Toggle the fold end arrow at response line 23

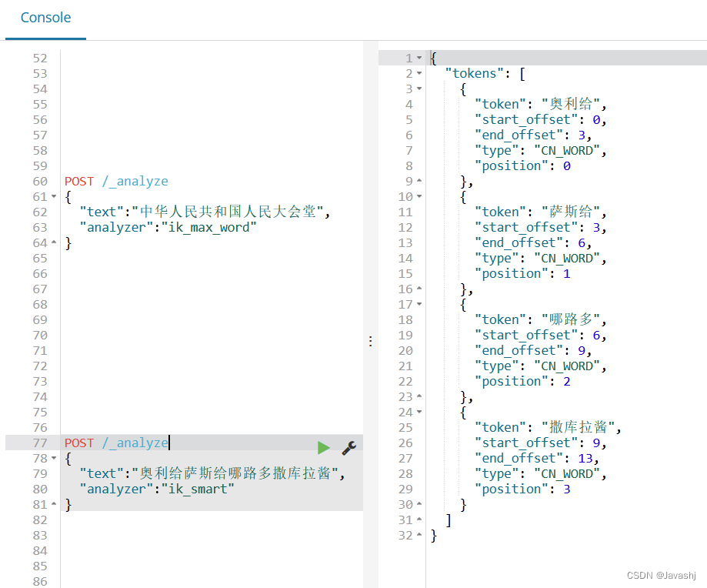coord(419,396)
